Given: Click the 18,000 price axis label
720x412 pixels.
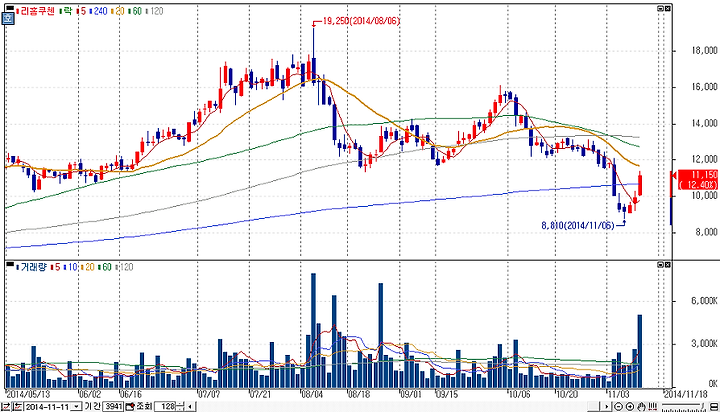Looking at the screenshot, I should click(704, 51).
